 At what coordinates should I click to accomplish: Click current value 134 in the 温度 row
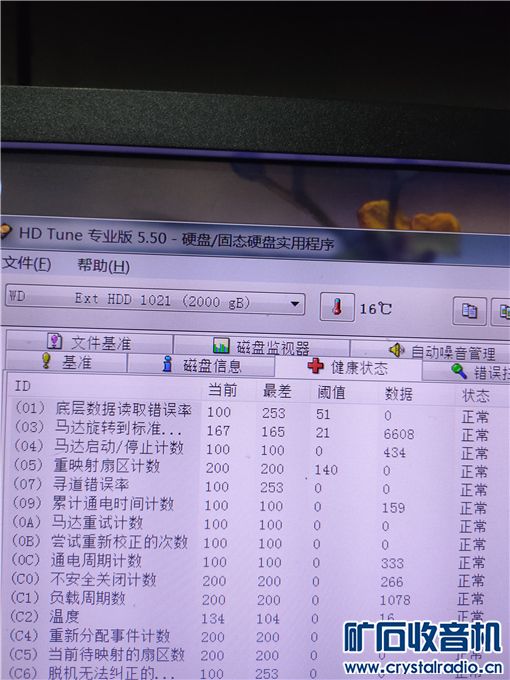pyautogui.click(x=213, y=618)
